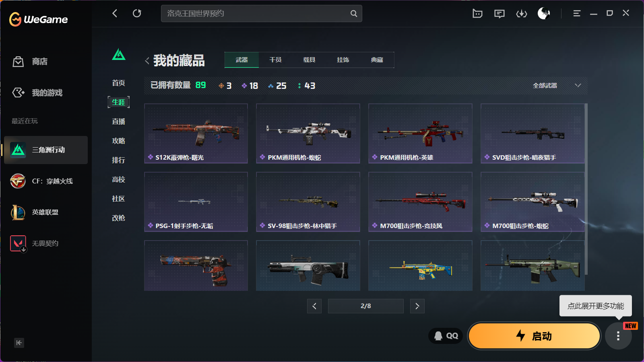Go back with the top navigation arrow
The height and width of the screenshot is (362, 644).
coord(115,13)
